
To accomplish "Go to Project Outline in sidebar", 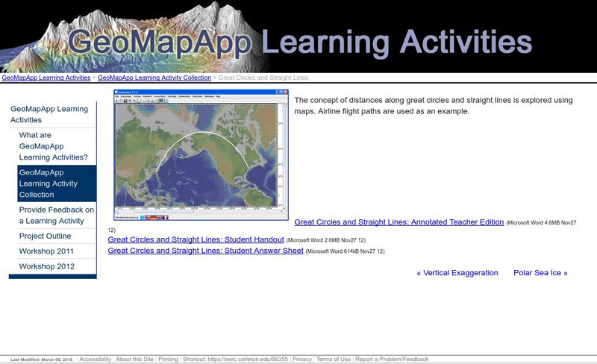I will coord(45,236).
